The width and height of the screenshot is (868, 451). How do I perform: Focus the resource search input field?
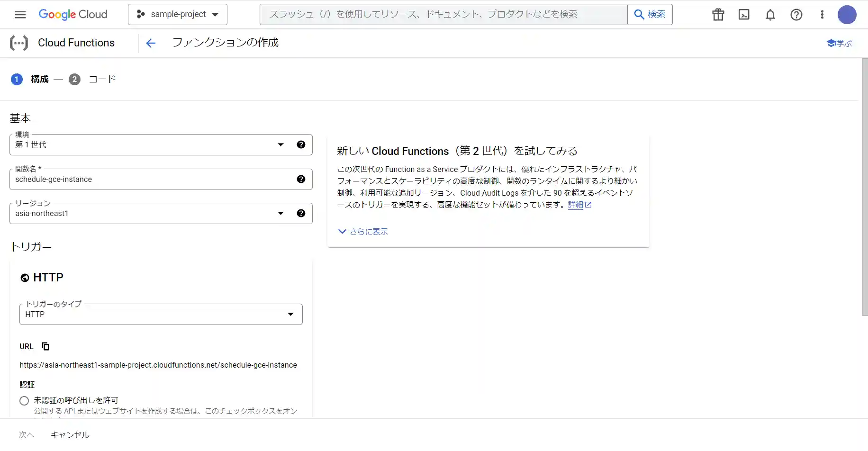(x=443, y=14)
